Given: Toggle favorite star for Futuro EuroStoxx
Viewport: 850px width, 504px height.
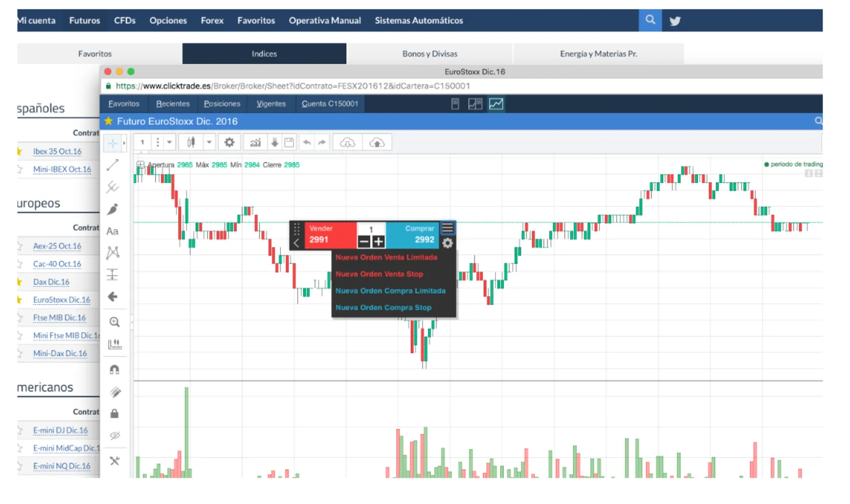Looking at the screenshot, I should [x=109, y=121].
